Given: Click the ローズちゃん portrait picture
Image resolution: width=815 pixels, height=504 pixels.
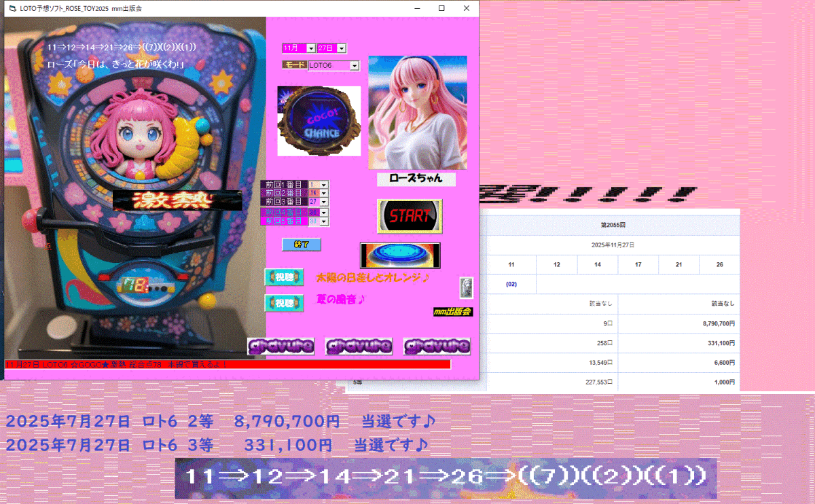Looking at the screenshot, I should point(418,112).
